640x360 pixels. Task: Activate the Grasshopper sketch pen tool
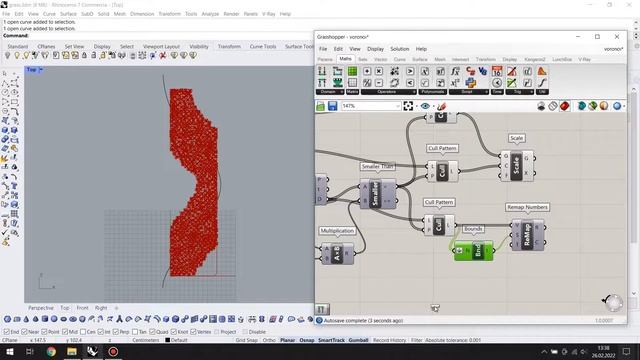point(442,106)
